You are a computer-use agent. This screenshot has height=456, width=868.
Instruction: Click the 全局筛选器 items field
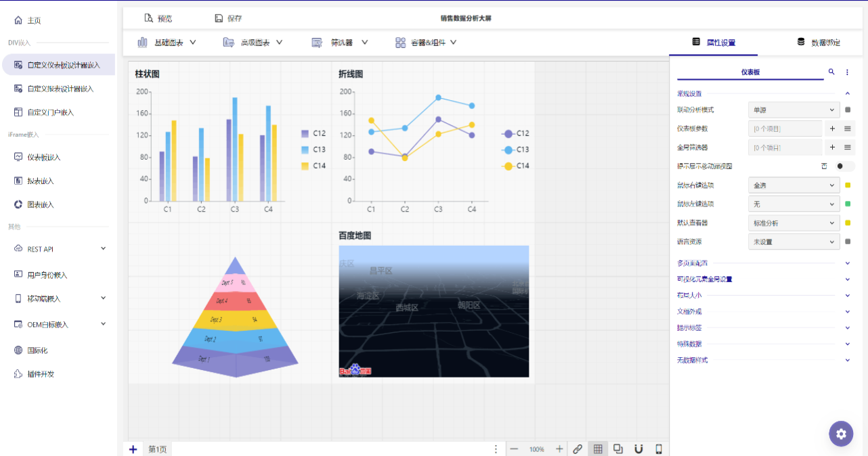(785, 147)
